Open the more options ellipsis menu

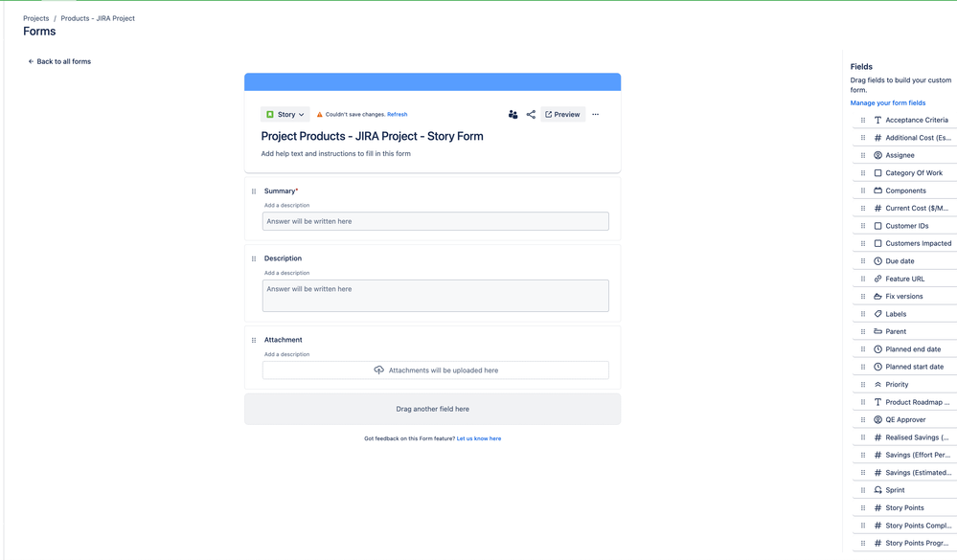(596, 114)
